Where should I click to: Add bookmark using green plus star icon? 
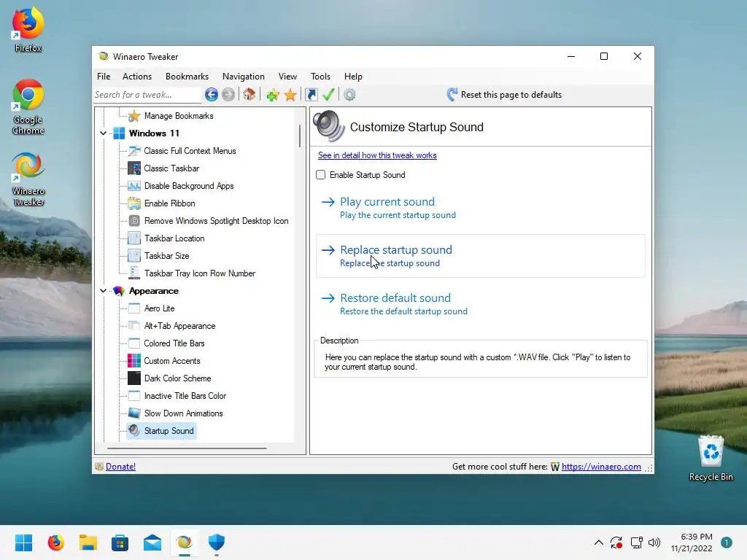pyautogui.click(x=273, y=95)
